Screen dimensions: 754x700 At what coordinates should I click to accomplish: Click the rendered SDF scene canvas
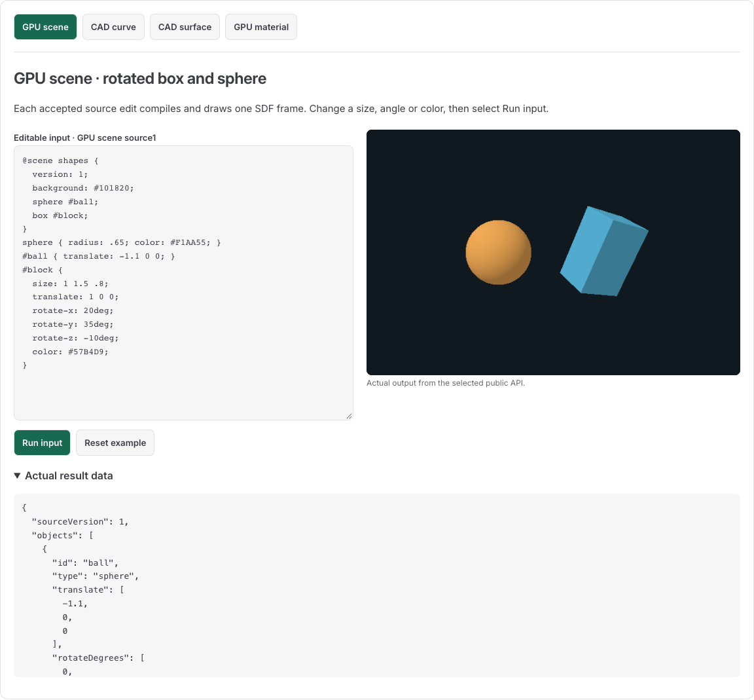(x=553, y=252)
